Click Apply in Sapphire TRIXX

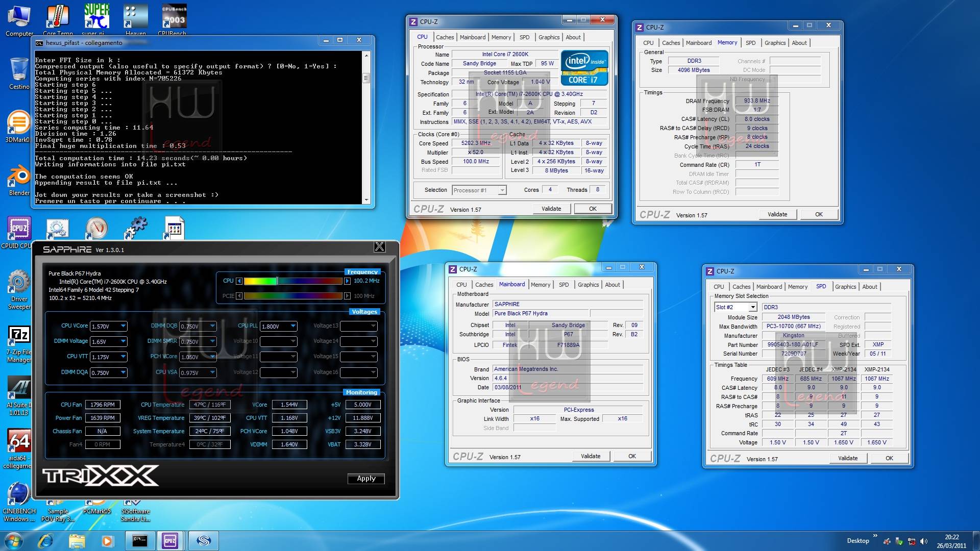coord(366,479)
